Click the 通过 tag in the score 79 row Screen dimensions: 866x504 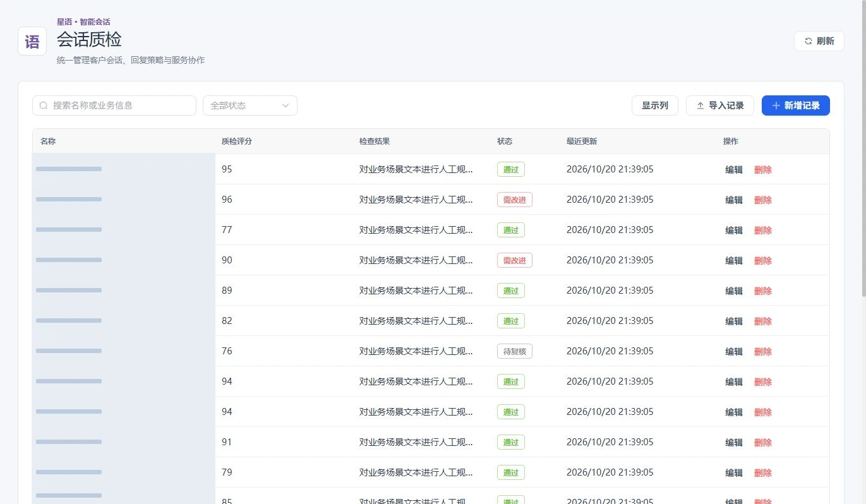pyautogui.click(x=511, y=472)
